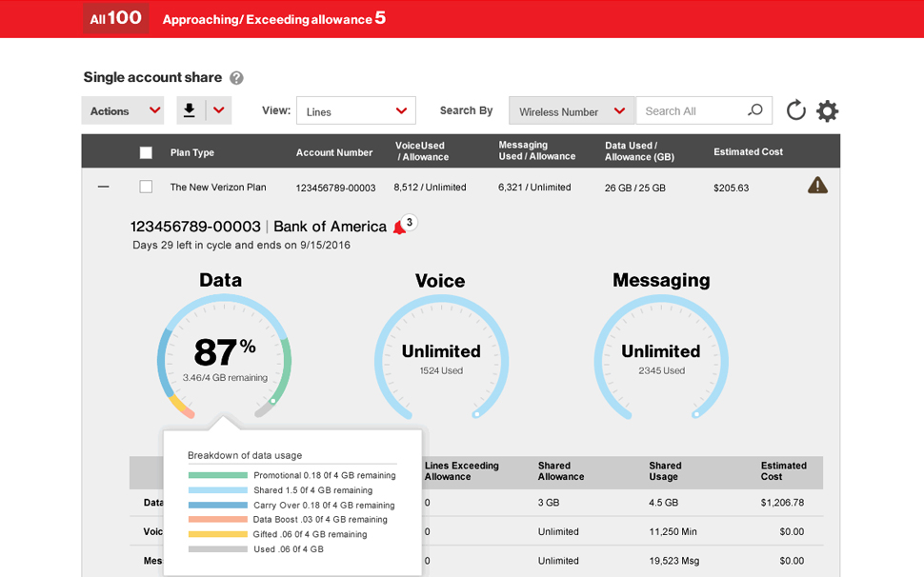
Task: Click the help question mark beside Single account share
Action: [236, 78]
